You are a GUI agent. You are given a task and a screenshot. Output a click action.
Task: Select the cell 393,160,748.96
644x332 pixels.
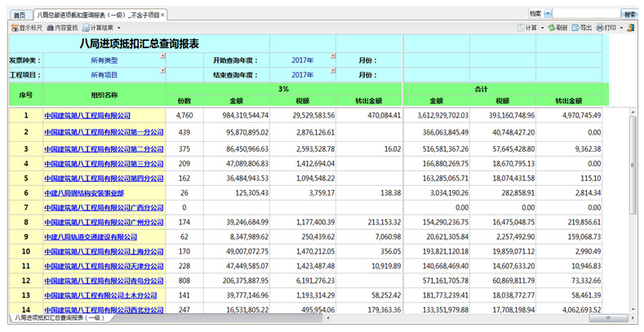tap(503, 116)
